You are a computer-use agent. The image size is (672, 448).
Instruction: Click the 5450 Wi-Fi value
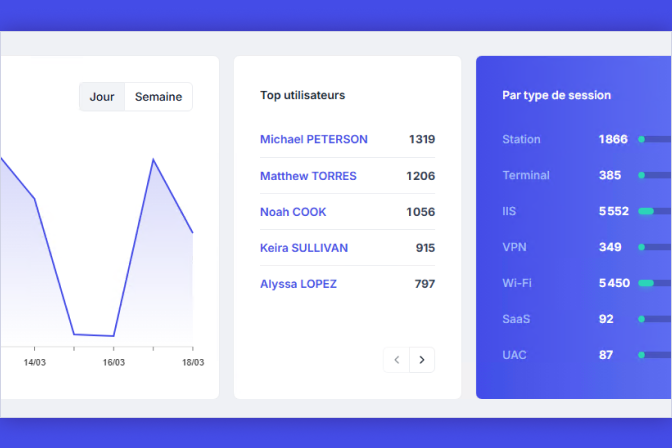click(614, 283)
